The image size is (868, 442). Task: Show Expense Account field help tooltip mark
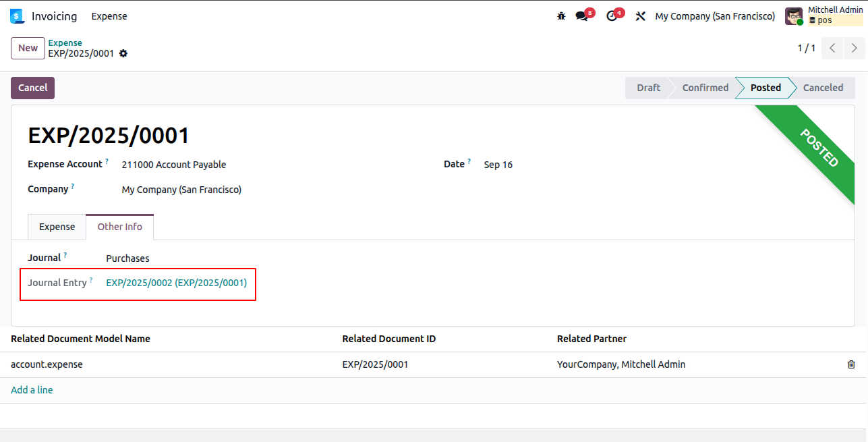click(107, 161)
